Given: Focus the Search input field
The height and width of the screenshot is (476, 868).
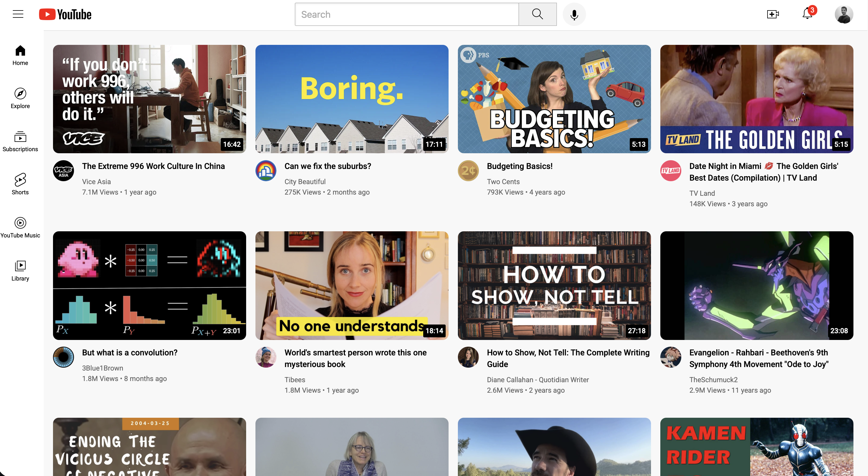Looking at the screenshot, I should click(407, 14).
